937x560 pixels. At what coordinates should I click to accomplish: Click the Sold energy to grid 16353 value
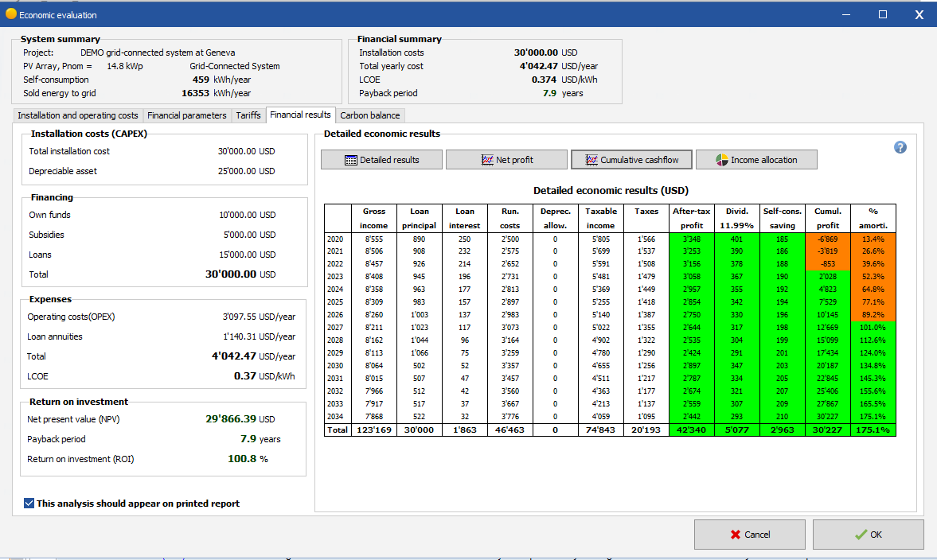coord(195,93)
